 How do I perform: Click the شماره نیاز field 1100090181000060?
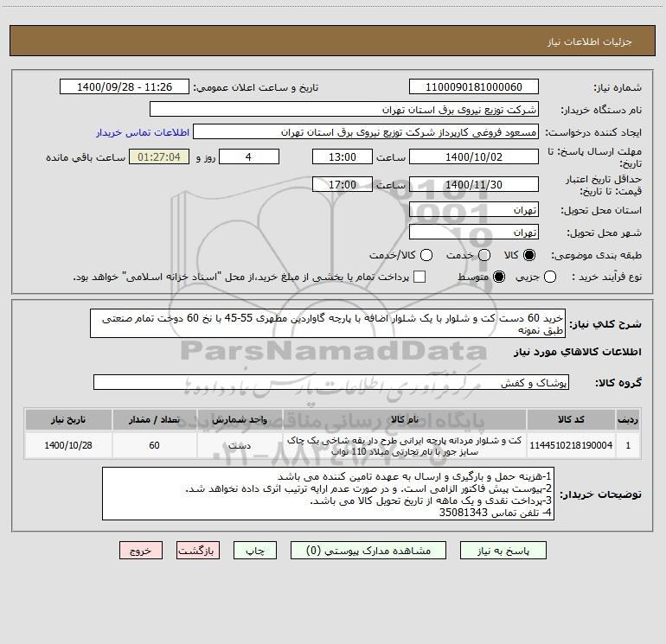(x=474, y=87)
